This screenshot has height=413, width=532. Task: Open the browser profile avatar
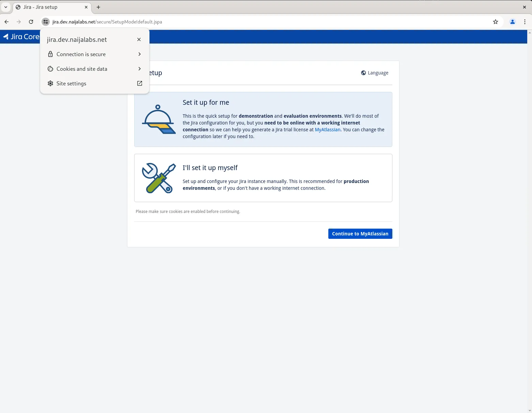[x=512, y=22]
